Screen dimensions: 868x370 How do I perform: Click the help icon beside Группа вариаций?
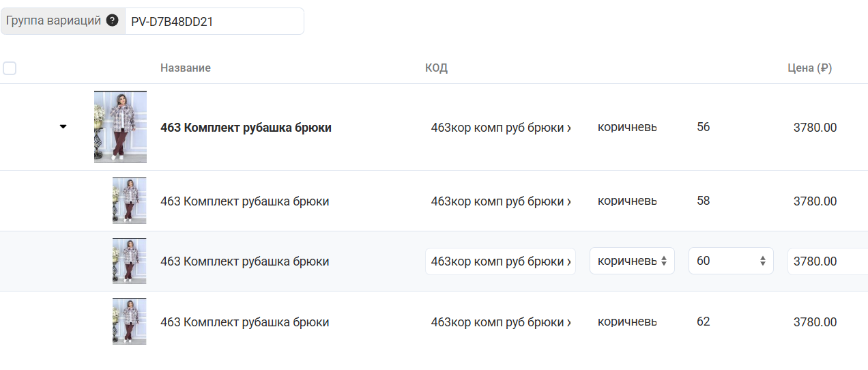[x=113, y=21]
